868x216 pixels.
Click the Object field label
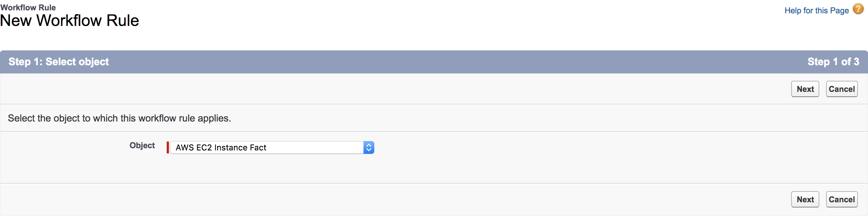[142, 146]
